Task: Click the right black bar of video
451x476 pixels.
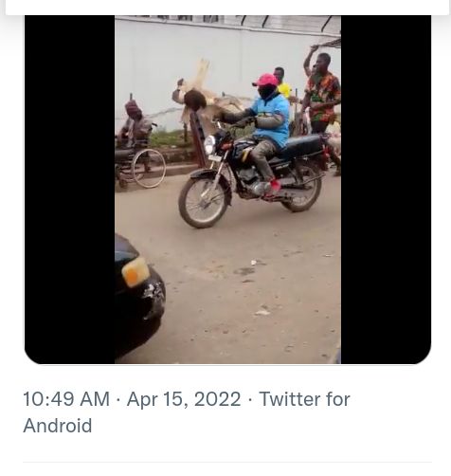Action: point(386,190)
